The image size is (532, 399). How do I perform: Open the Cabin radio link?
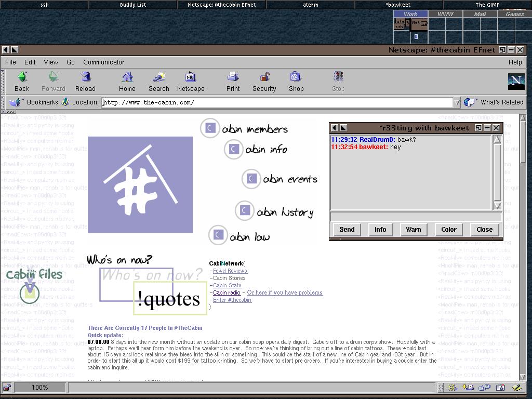pos(227,292)
